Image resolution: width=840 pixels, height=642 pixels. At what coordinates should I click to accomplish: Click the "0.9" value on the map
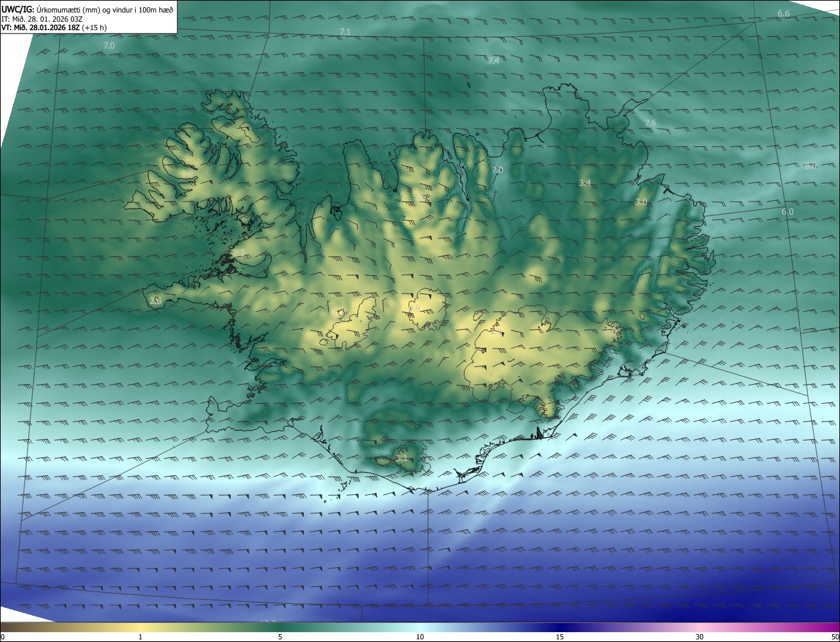pyautogui.click(x=414, y=307)
